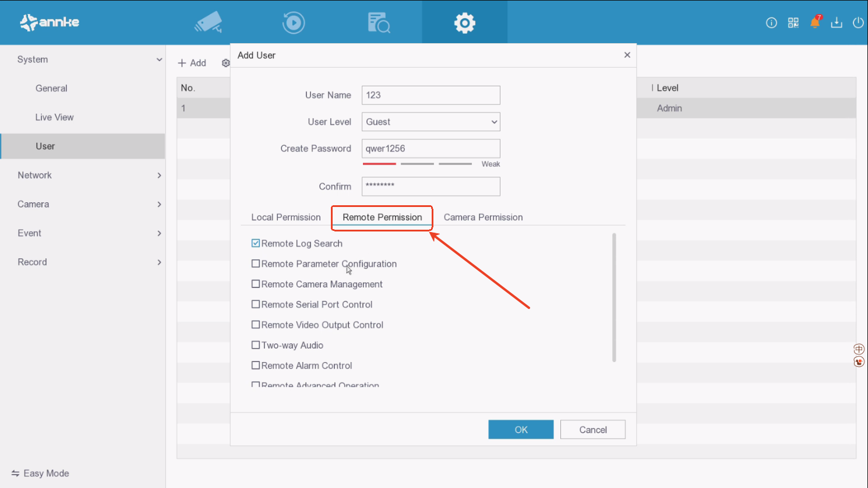Screen dimensions: 868x488
Task: Click the Cancel button
Action: (592, 430)
